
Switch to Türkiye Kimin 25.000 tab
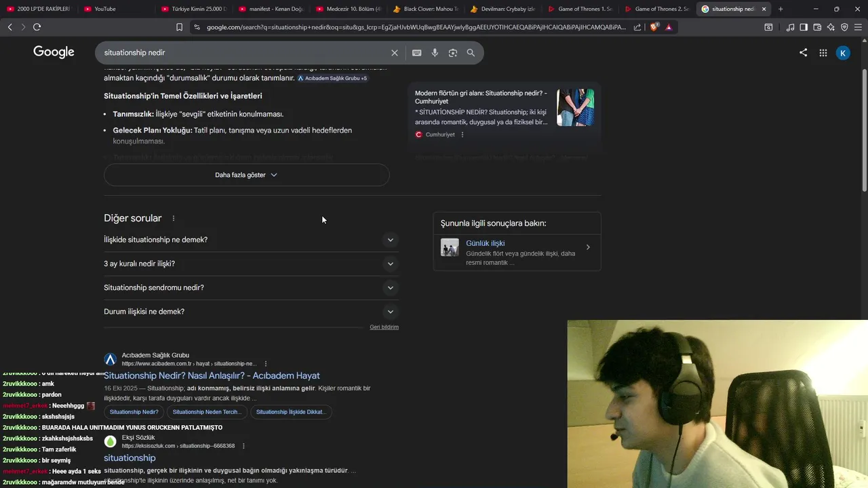(x=195, y=9)
